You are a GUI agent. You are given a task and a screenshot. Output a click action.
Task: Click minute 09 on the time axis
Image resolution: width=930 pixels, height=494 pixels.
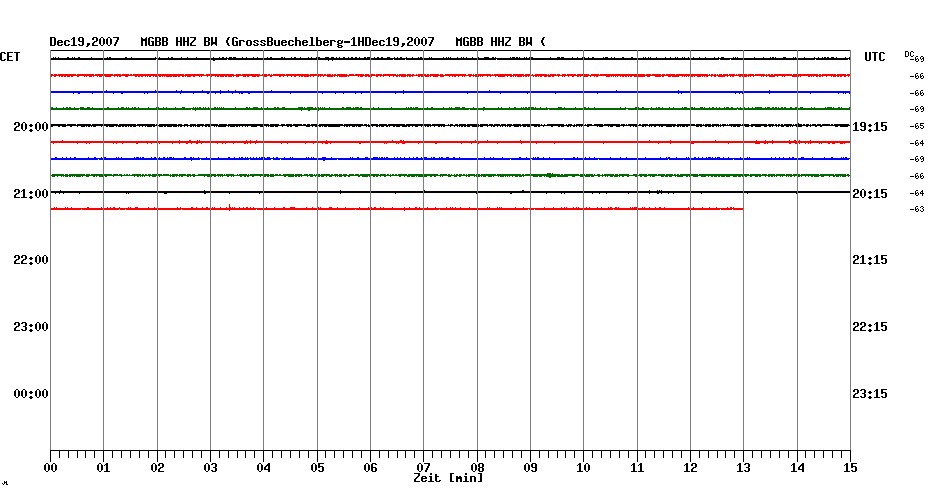click(x=530, y=467)
